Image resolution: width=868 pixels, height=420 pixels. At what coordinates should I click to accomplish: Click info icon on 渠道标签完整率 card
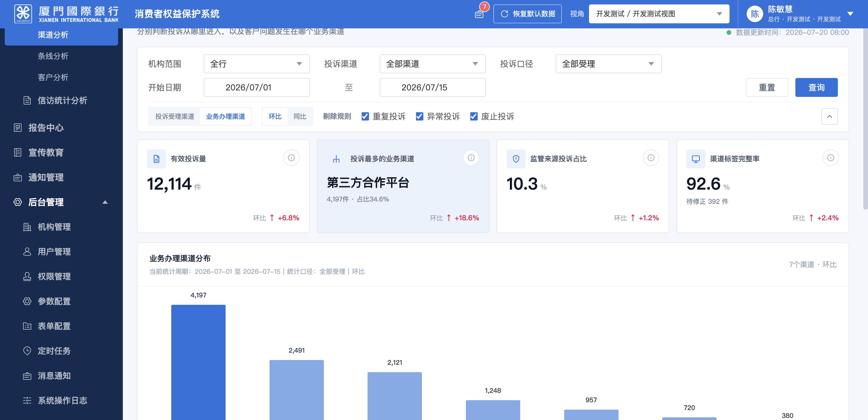(x=831, y=158)
